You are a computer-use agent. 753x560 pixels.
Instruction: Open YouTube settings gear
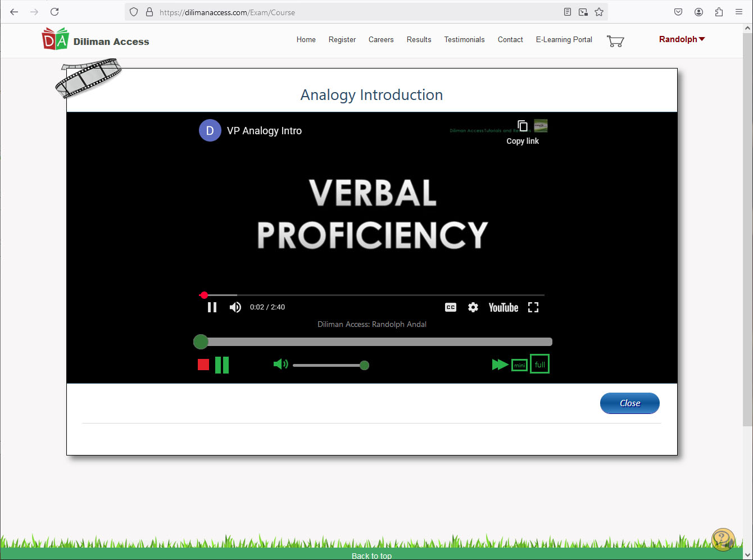pyautogui.click(x=473, y=307)
